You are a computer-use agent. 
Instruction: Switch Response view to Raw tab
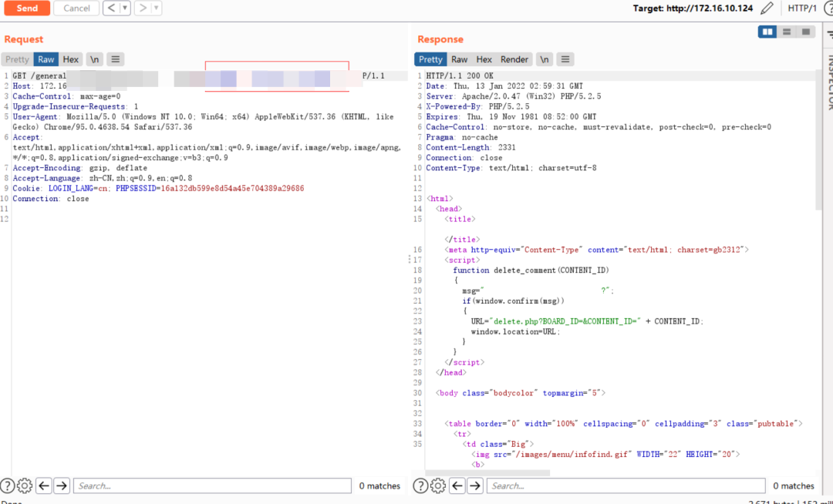click(460, 59)
